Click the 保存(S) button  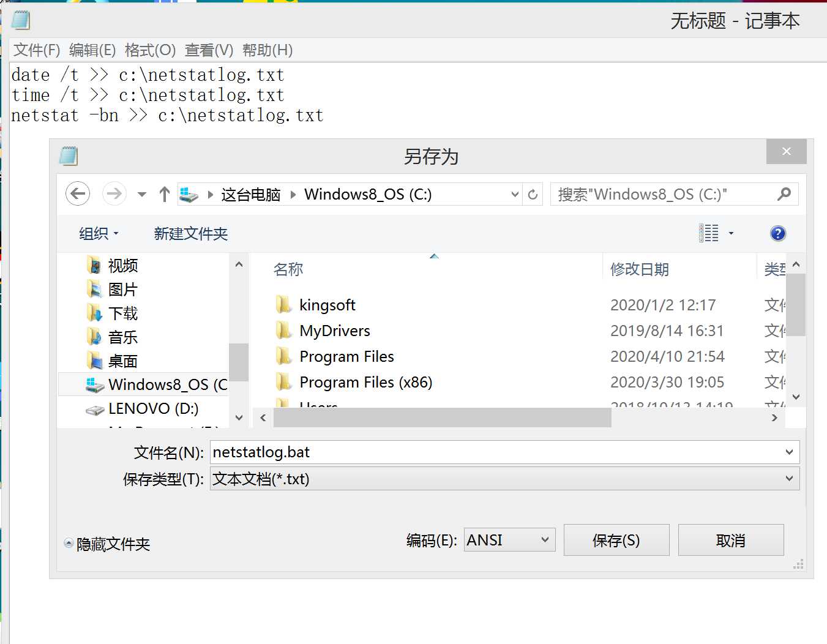tap(616, 540)
